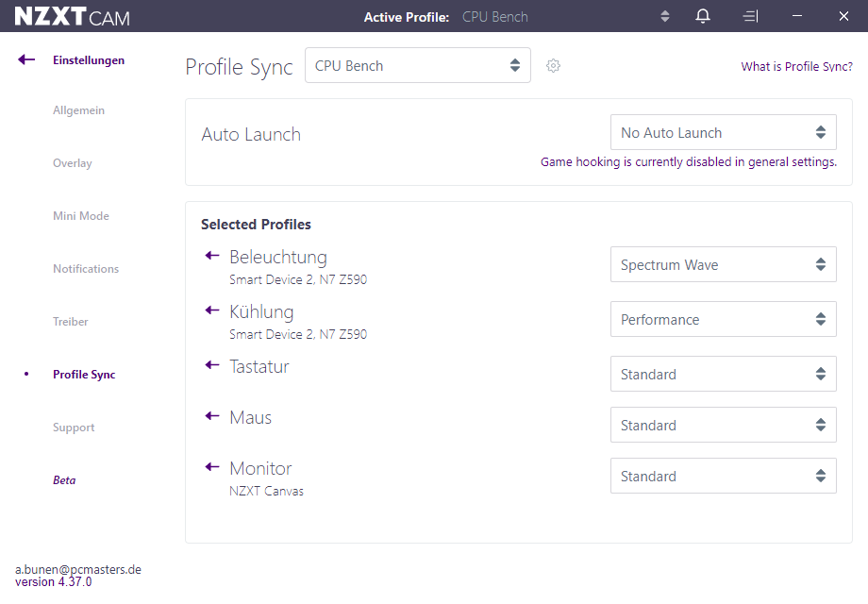Go to the Allgemein settings section
This screenshot has width=868, height=604.
[x=78, y=110]
